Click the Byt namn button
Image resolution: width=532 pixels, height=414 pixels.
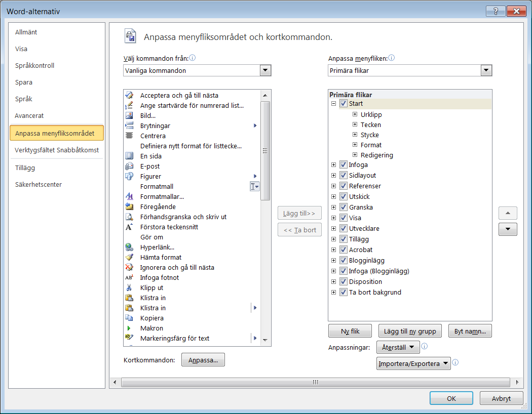coord(470,331)
